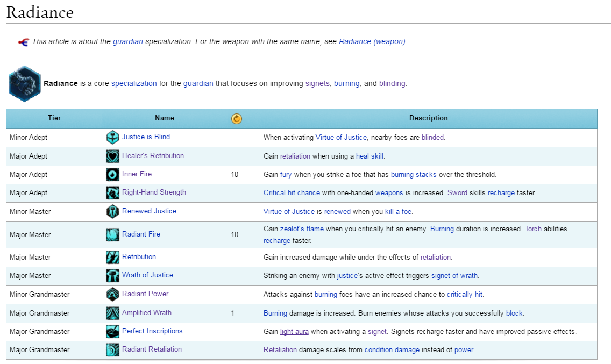Image resolution: width=611 pixels, height=364 pixels.
Task: Click the blinded link
Action: (x=432, y=137)
